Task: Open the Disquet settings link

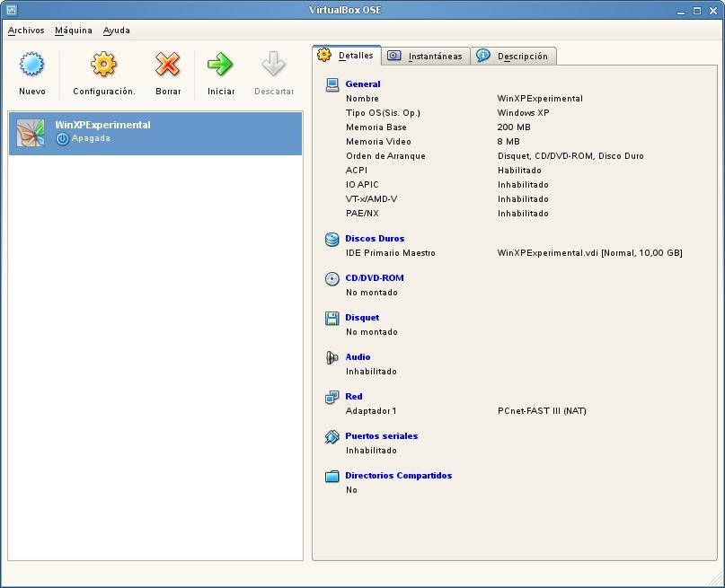Action: (362, 317)
